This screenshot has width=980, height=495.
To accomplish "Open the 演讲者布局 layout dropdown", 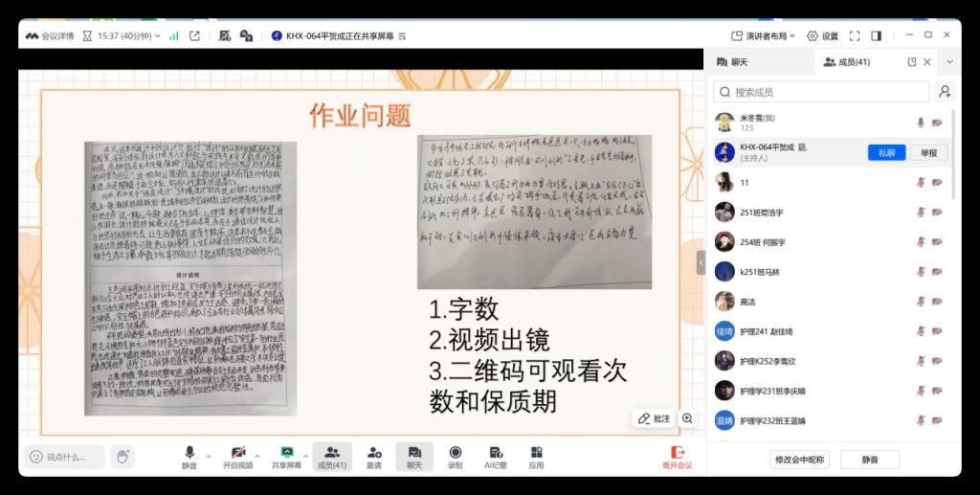I will click(x=765, y=35).
